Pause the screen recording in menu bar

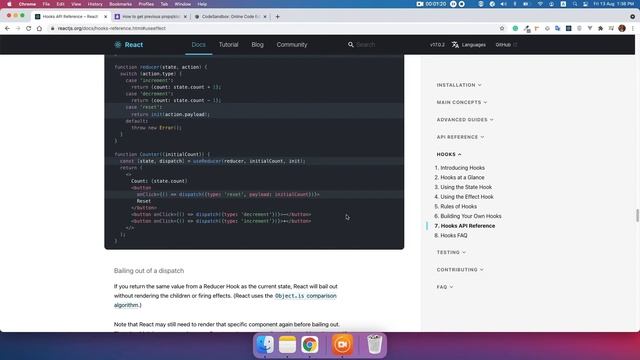click(x=453, y=4)
